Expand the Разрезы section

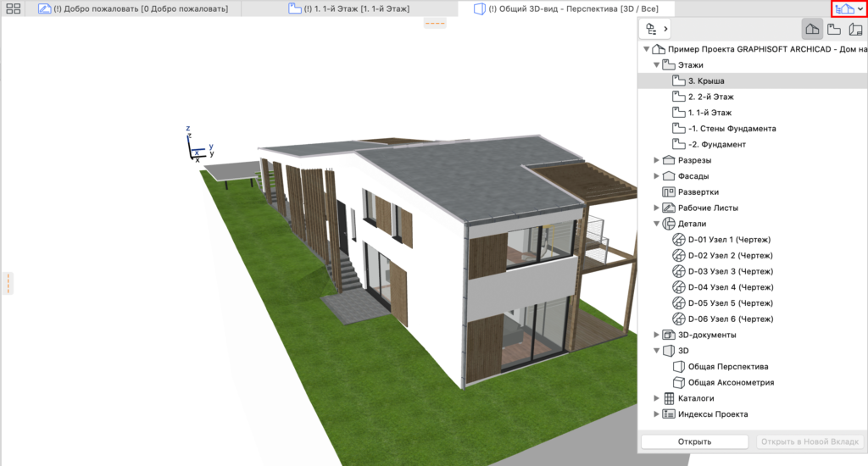click(x=656, y=160)
